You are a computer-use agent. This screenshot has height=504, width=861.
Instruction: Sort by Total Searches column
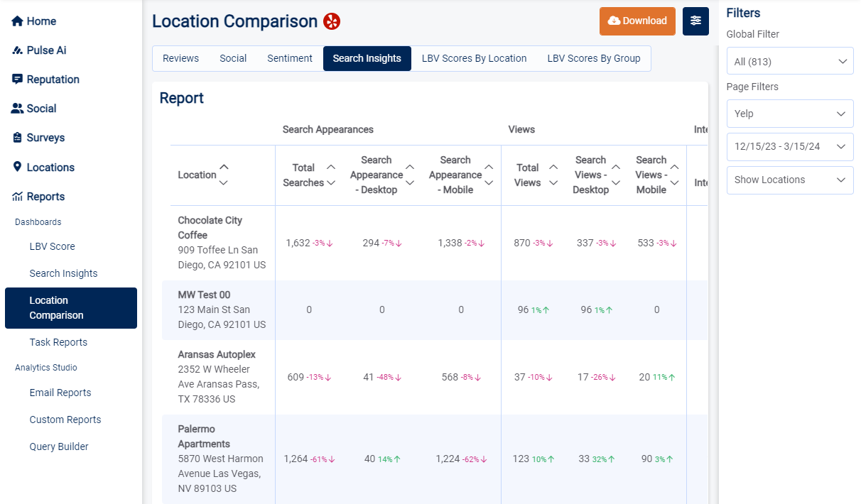(x=330, y=175)
